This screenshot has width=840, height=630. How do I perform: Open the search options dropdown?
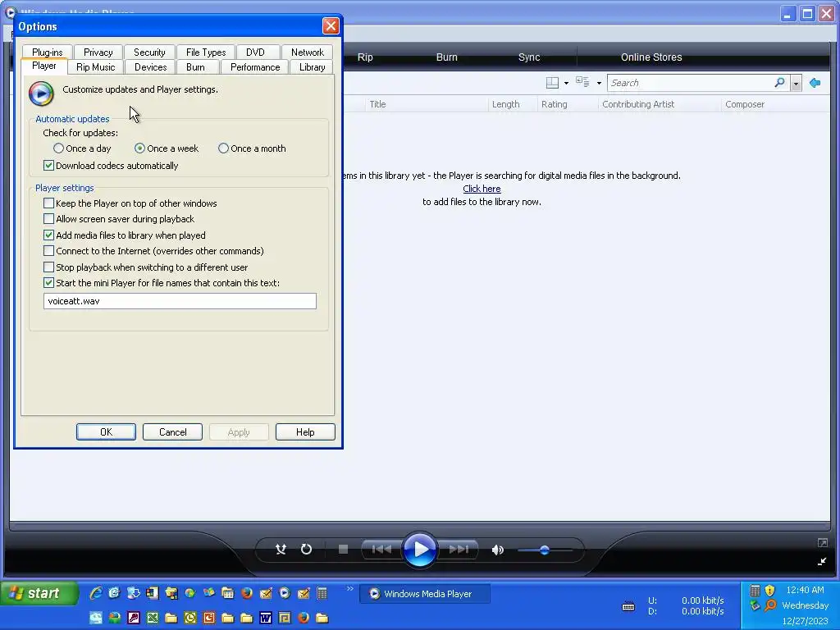point(796,83)
